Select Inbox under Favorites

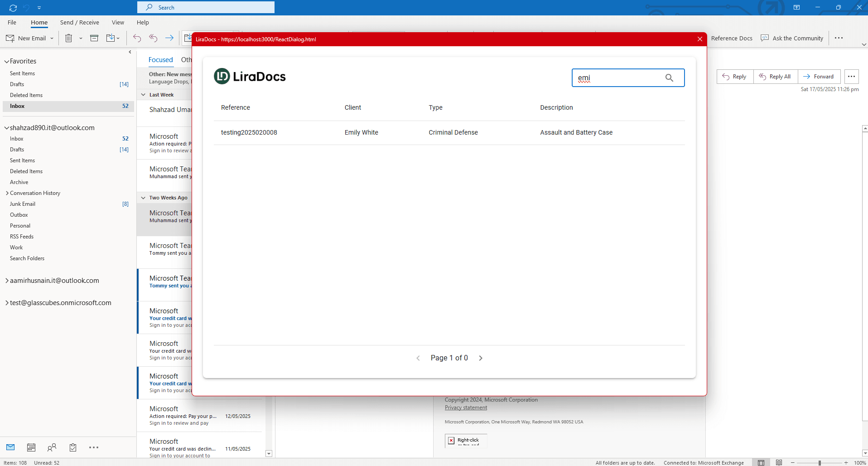[x=68, y=106]
